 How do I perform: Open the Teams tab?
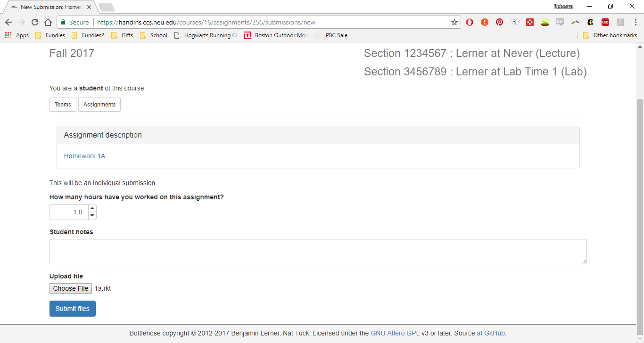63,105
